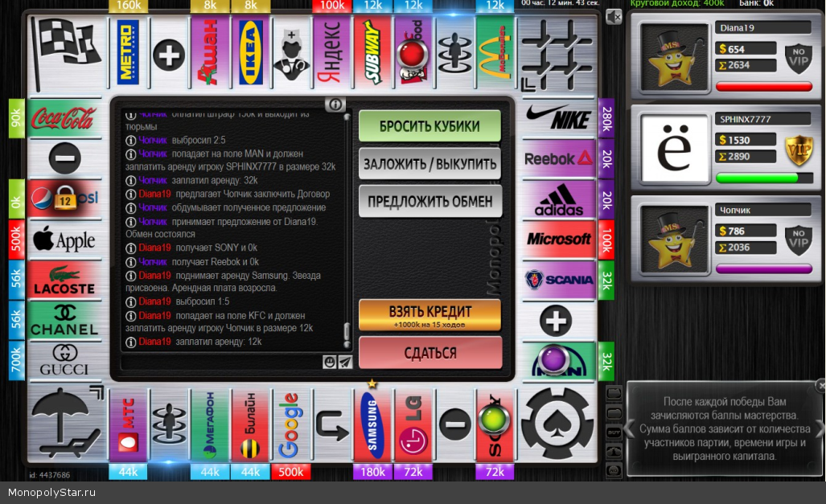826x504 pixels.
Task: Click the Google 500k price tag
Action: click(291, 472)
